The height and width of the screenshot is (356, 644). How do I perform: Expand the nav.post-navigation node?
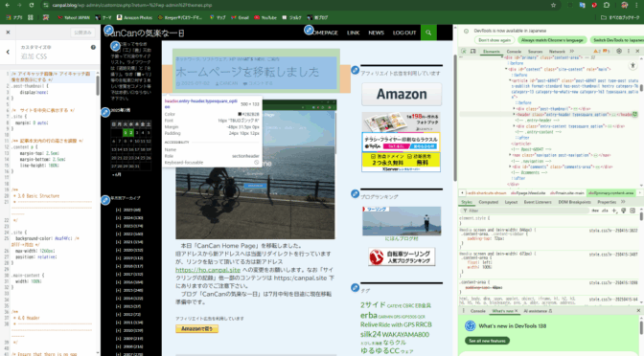click(510, 155)
